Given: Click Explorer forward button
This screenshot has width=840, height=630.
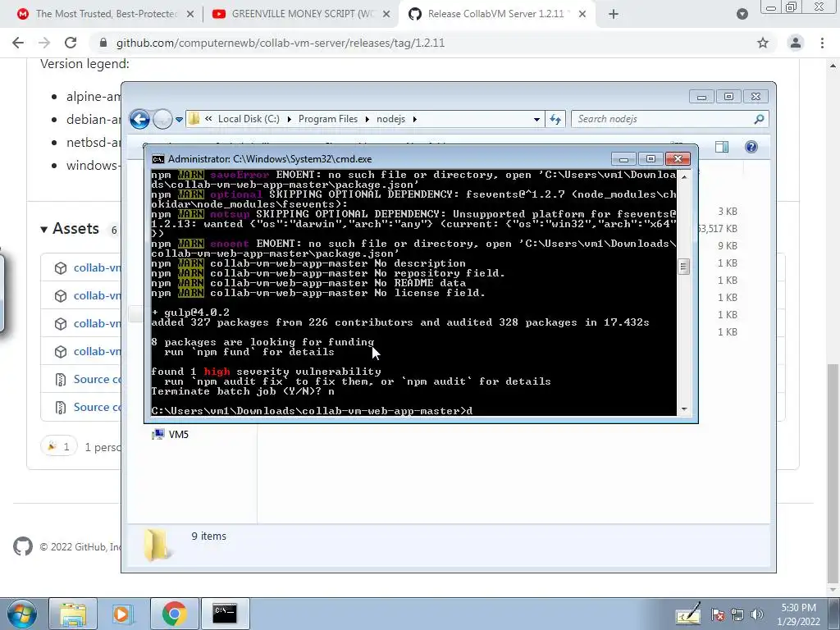Looking at the screenshot, I should 162,119.
